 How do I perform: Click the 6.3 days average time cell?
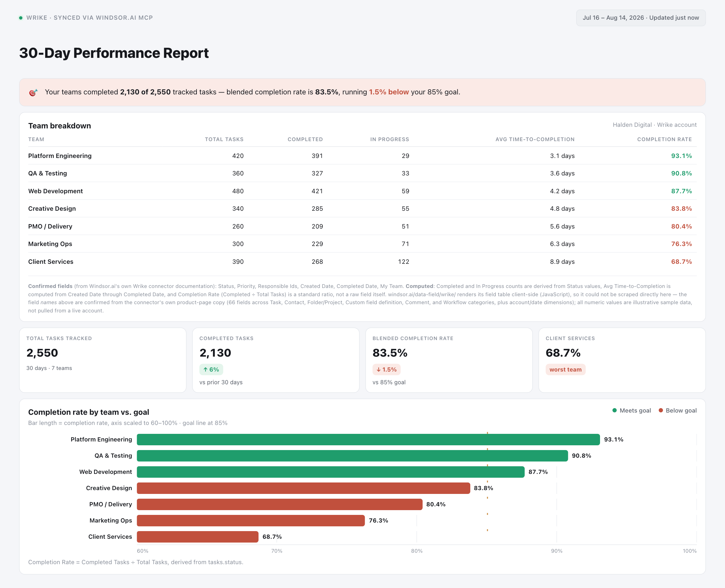coord(563,244)
